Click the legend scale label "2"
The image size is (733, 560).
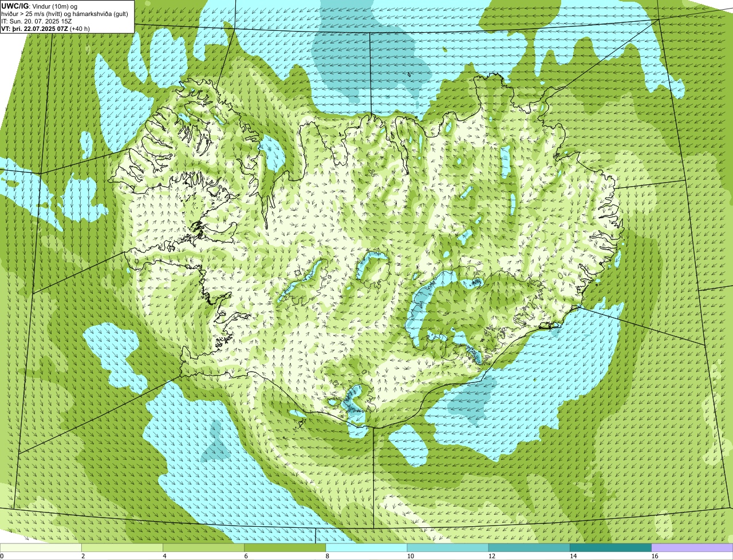point(83,556)
